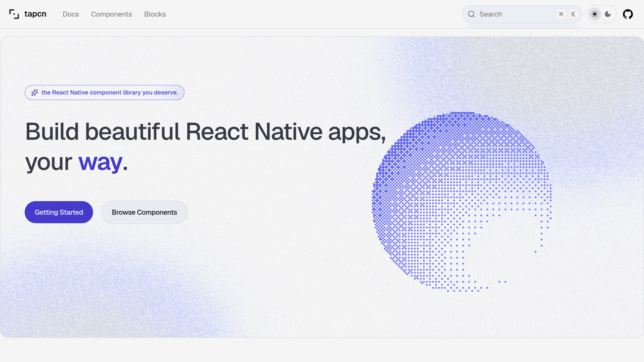Click the K shortcut key badge

tap(573, 14)
